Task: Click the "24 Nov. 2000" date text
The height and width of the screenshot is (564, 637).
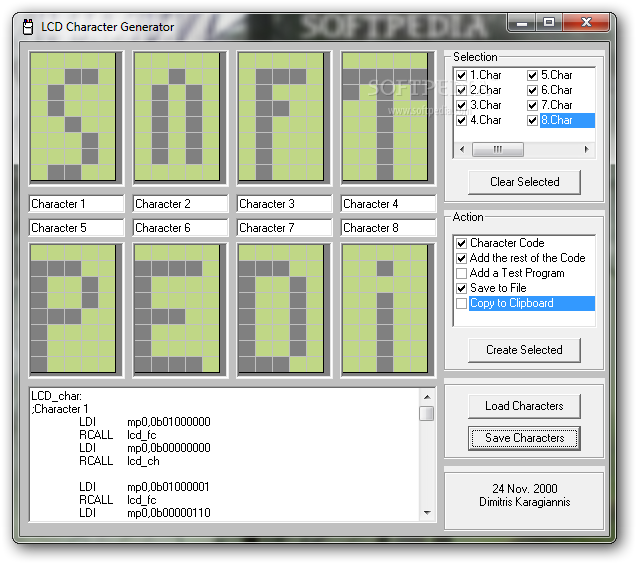Action: click(x=524, y=488)
